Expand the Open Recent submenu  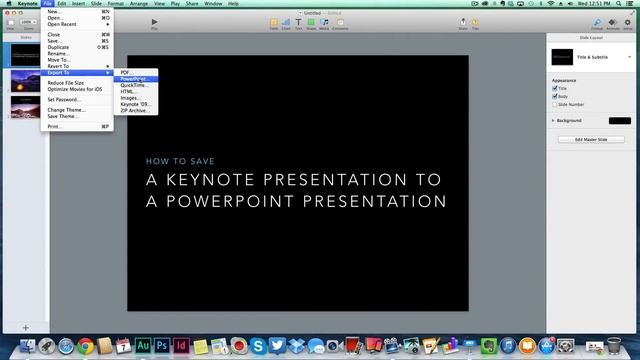[77, 24]
